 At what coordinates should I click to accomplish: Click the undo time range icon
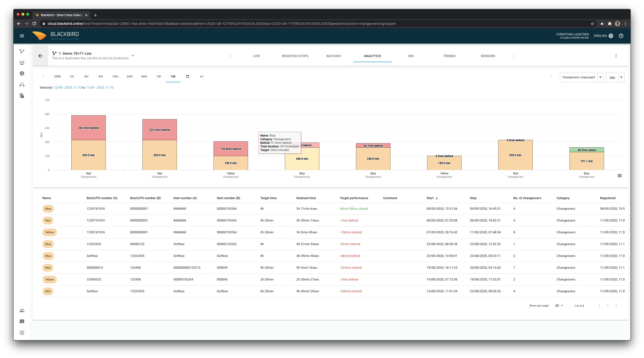click(202, 77)
